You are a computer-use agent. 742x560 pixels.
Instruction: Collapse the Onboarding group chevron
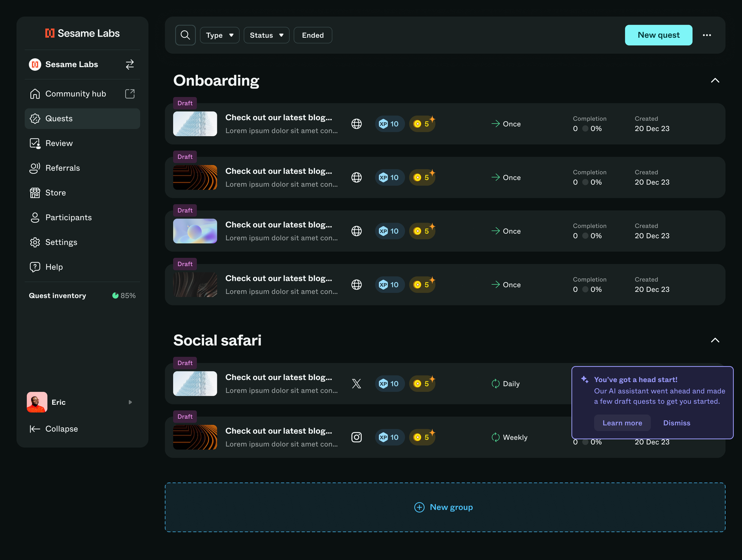[x=715, y=80]
